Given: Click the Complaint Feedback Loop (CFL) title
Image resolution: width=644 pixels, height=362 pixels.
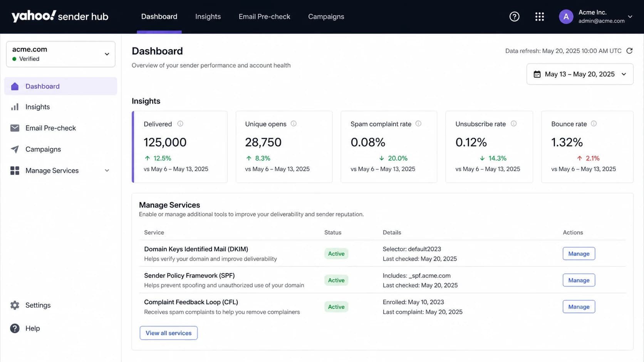Looking at the screenshot, I should coord(191,302).
